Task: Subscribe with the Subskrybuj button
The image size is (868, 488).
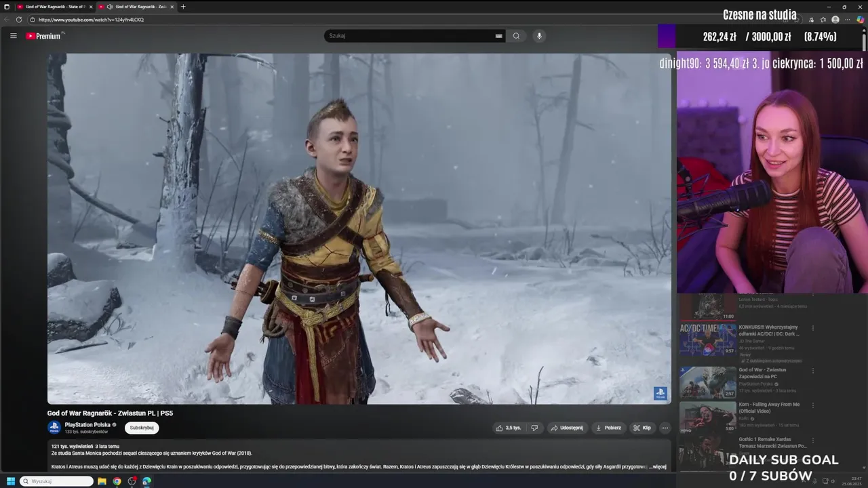Action: pyautogui.click(x=142, y=428)
